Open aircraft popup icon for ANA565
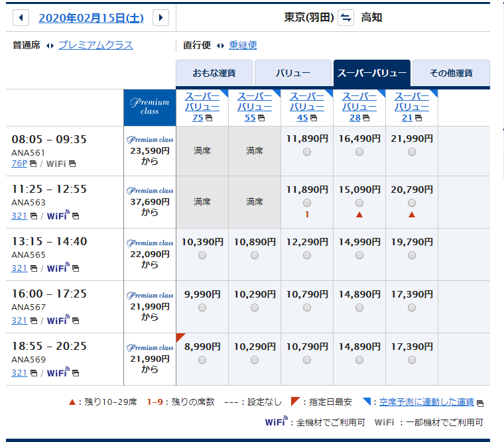504x442 pixels. click(34, 268)
